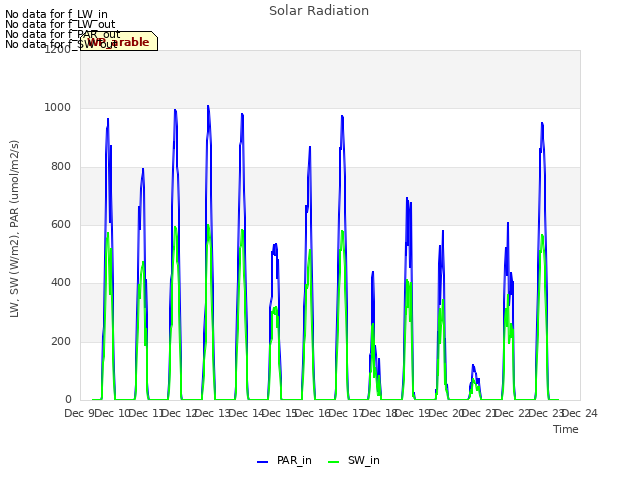Click the 'No data for f_LW_in' message
Image resolution: width=640 pixels, height=480 pixels.
click(56, 15)
